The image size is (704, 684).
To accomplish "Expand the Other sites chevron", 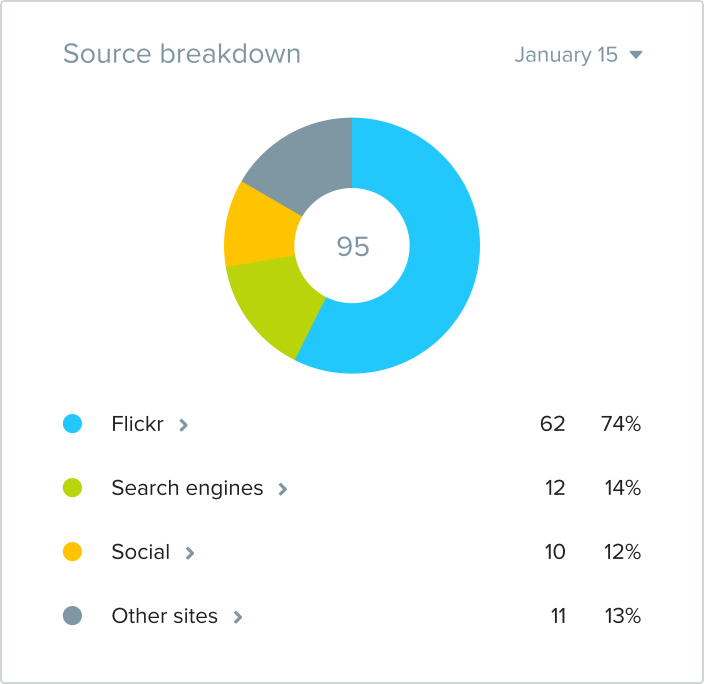I will (238, 617).
